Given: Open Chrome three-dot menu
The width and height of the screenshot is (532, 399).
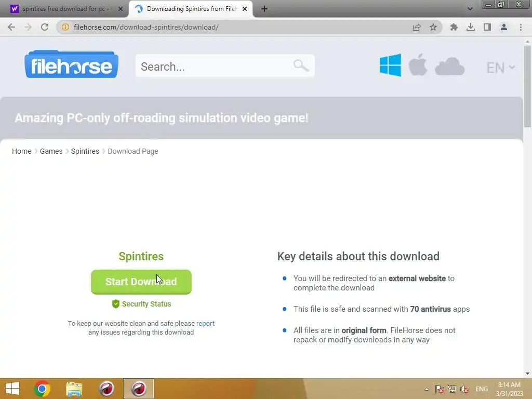Looking at the screenshot, I should (x=521, y=27).
